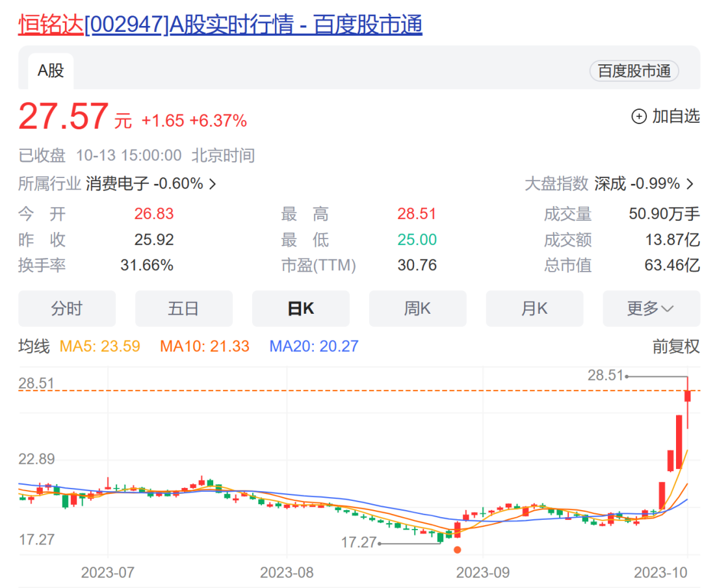This screenshot has width=702, height=588.
Task: Click the 市盈(TTM) value 30.76
Action: (x=417, y=265)
